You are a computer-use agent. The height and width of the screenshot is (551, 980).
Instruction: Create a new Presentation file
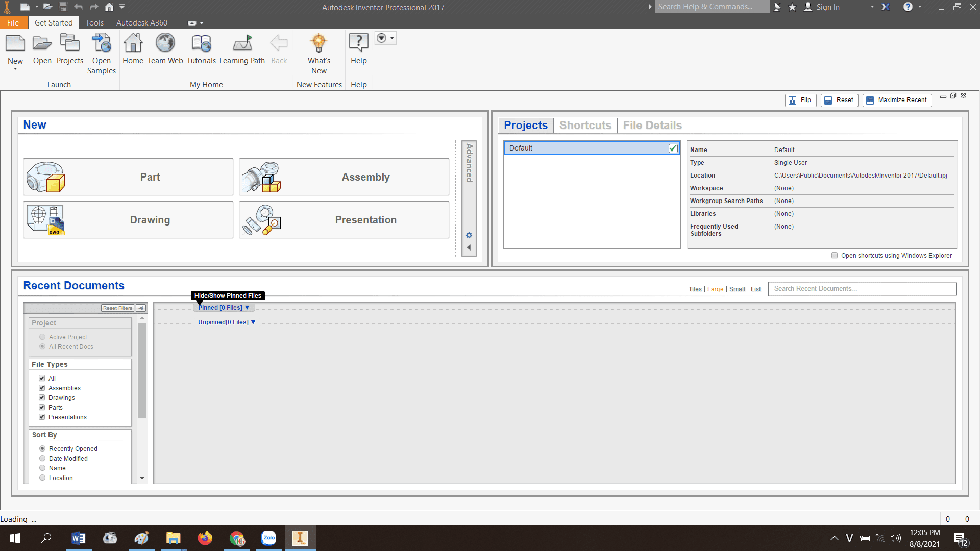[344, 220]
